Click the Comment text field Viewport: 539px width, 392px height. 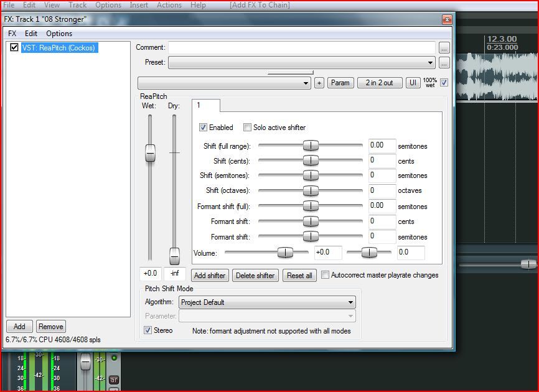pos(301,47)
